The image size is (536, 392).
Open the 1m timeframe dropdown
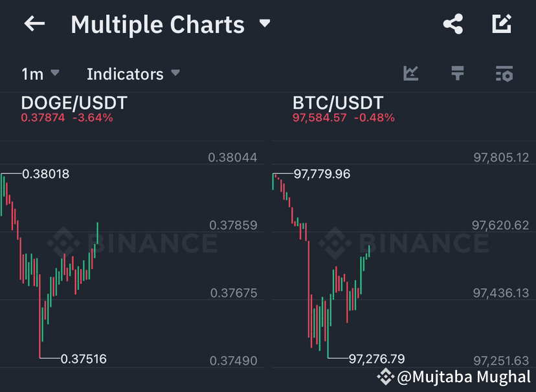(x=39, y=73)
